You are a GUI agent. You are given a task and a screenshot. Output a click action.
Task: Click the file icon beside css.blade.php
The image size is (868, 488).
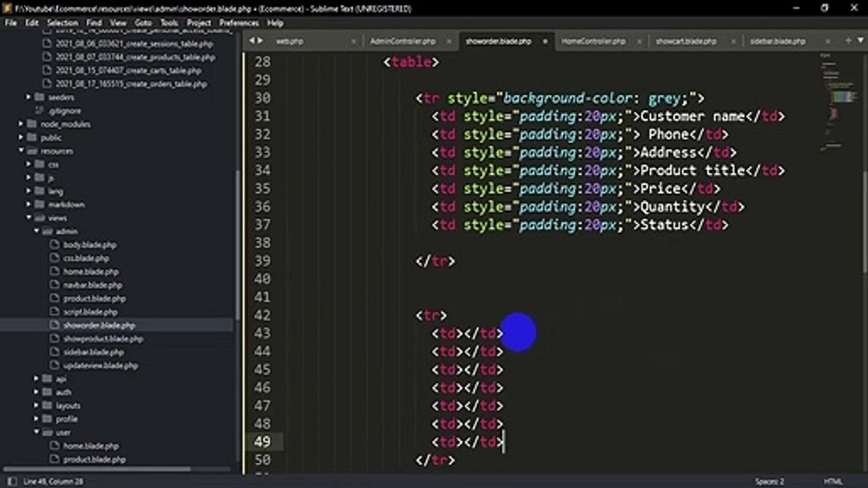pyautogui.click(x=54, y=258)
